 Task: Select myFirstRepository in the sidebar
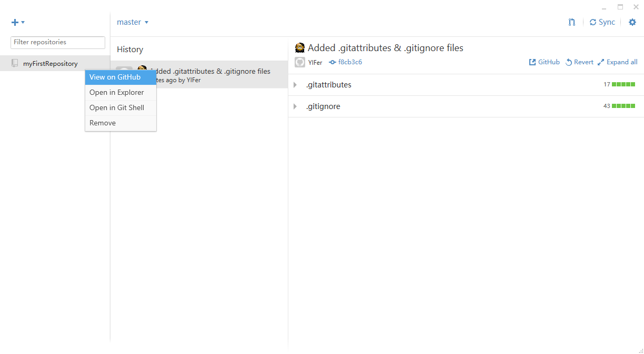[x=55, y=63]
